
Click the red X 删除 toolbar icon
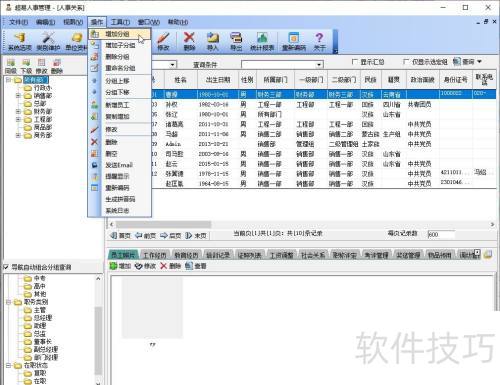point(189,42)
